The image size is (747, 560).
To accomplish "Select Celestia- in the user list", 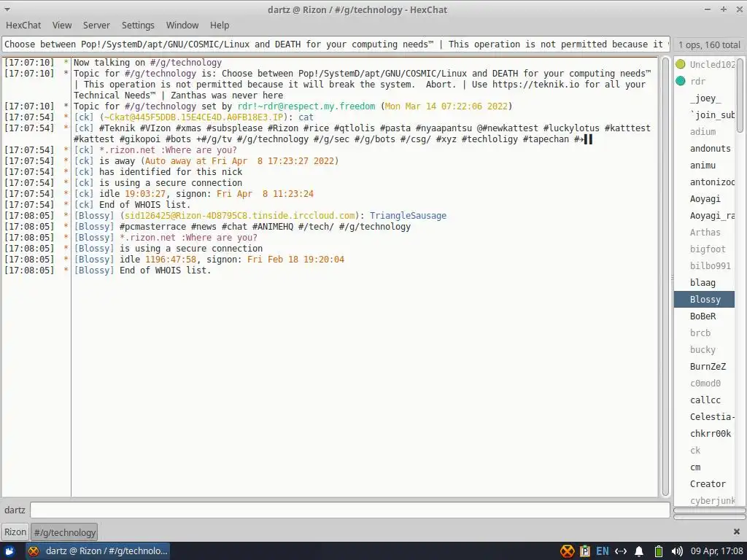I will [x=705, y=416].
